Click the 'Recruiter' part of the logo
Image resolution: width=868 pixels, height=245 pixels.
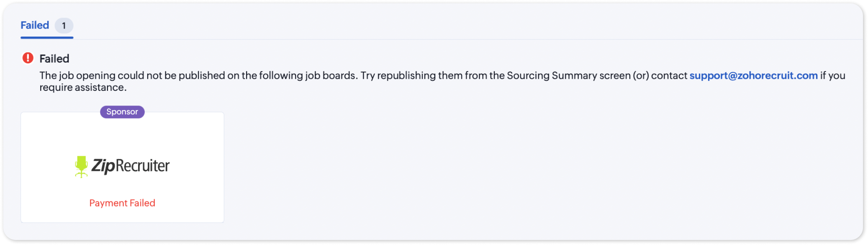coord(142,166)
